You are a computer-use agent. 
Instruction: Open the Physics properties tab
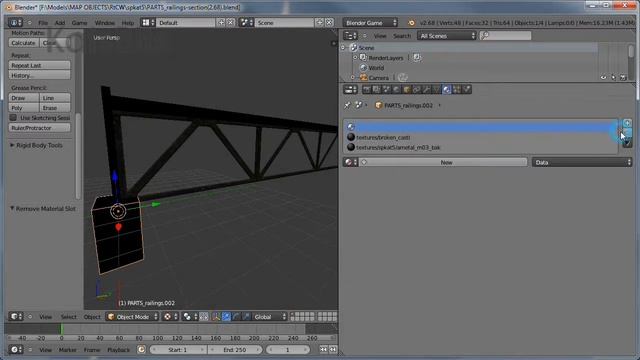point(467,89)
